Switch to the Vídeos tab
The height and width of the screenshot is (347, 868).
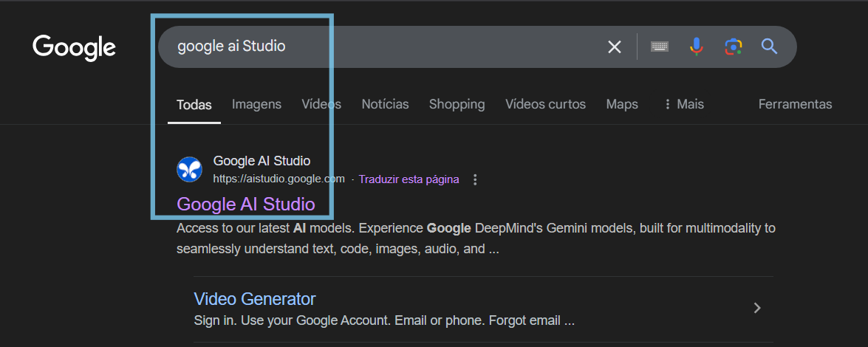[321, 104]
